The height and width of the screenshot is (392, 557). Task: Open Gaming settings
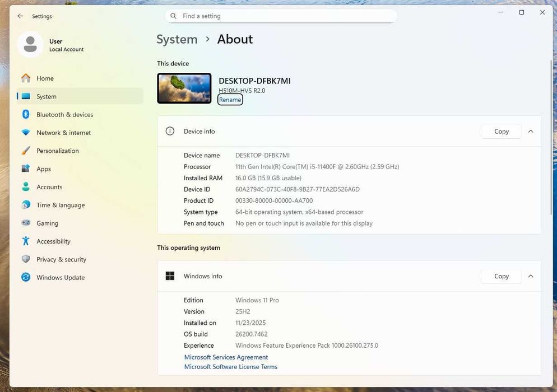(80, 223)
